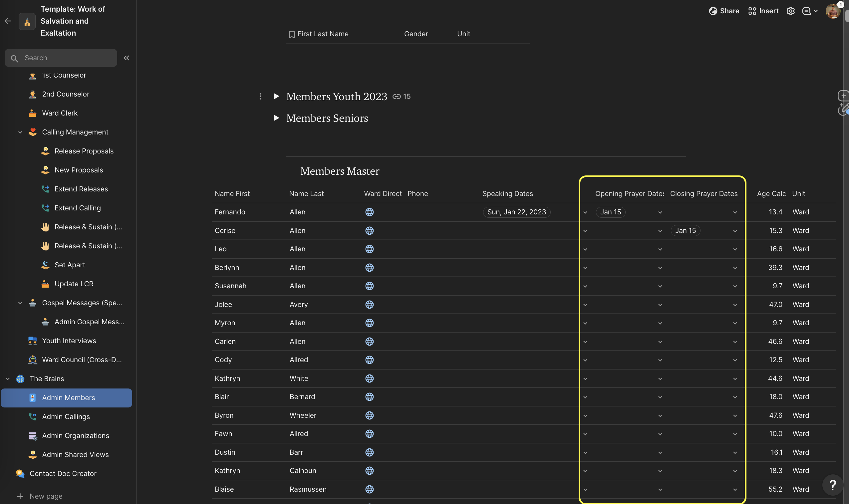Open Closing Prayer Dates dropdown for Leo
Image resolution: width=849 pixels, height=504 pixels.
(x=734, y=249)
